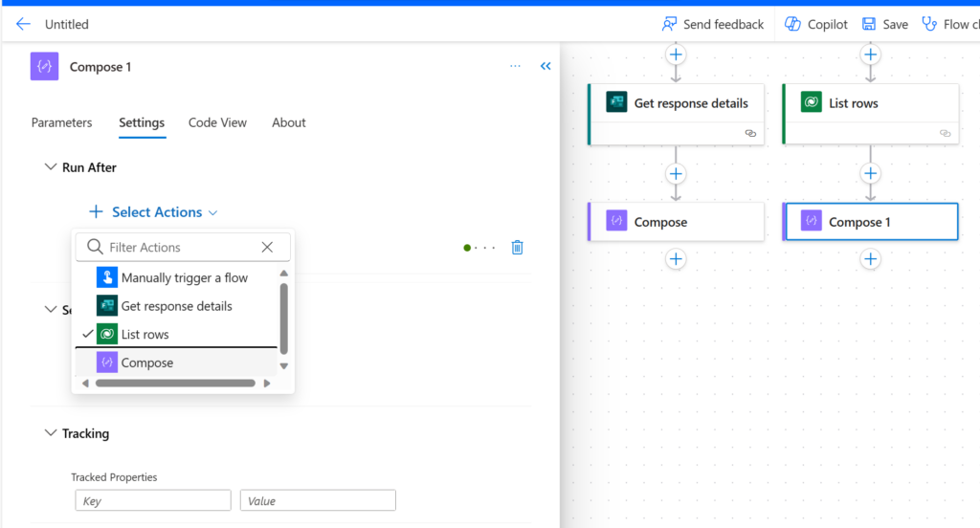The width and height of the screenshot is (980, 528).
Task: Delete the run-after action with trash icon
Action: tap(517, 248)
